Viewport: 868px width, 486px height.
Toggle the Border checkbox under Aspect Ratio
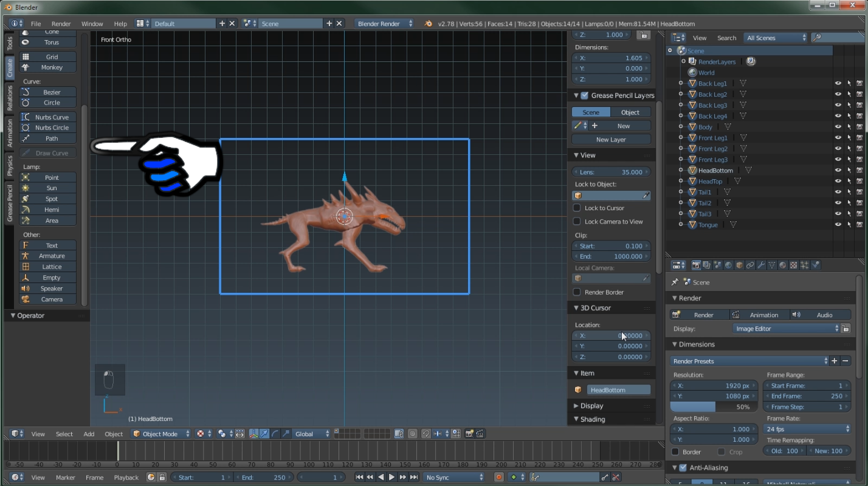[x=675, y=452]
